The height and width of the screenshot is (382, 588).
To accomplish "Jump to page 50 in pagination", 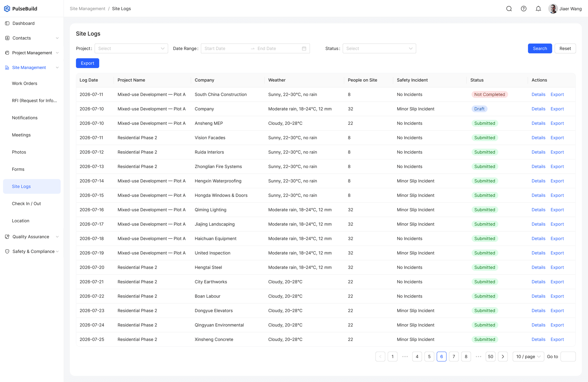I will (x=491, y=357).
